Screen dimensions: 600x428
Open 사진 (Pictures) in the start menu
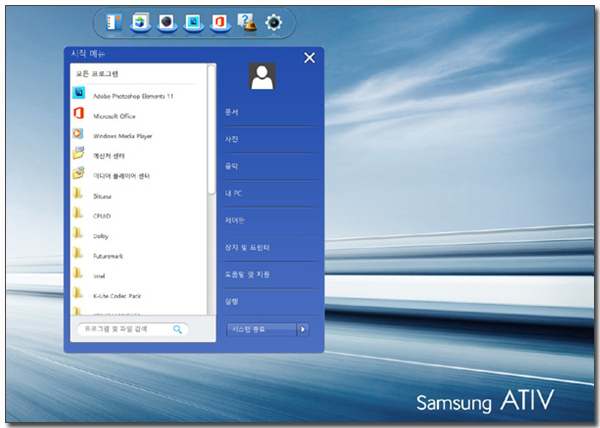coord(269,139)
